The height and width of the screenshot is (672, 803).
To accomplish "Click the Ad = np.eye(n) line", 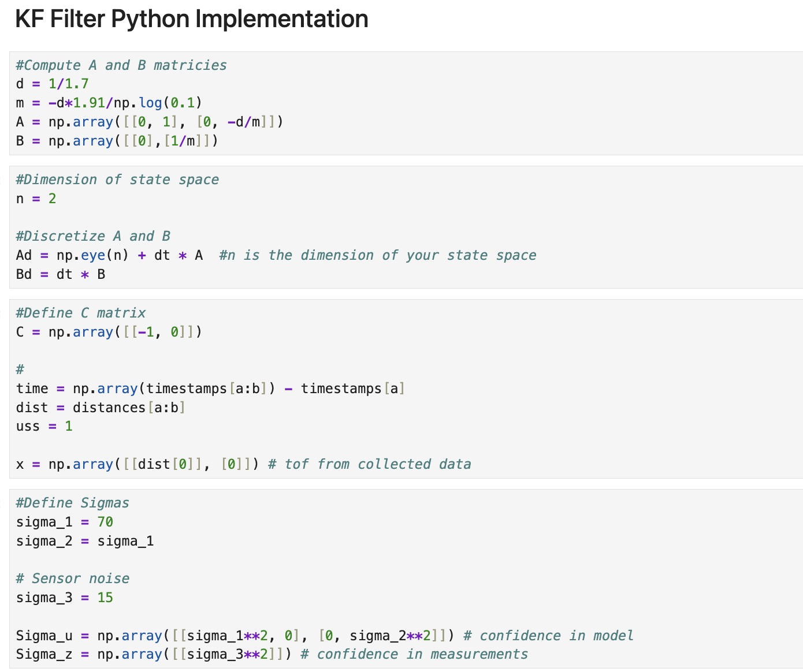I will tap(110, 255).
